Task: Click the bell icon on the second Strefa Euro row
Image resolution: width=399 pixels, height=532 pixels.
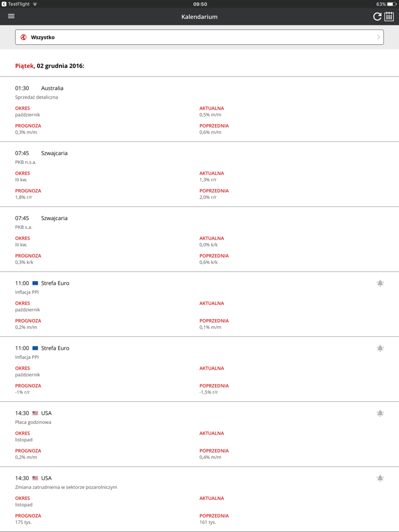Action: (x=380, y=348)
